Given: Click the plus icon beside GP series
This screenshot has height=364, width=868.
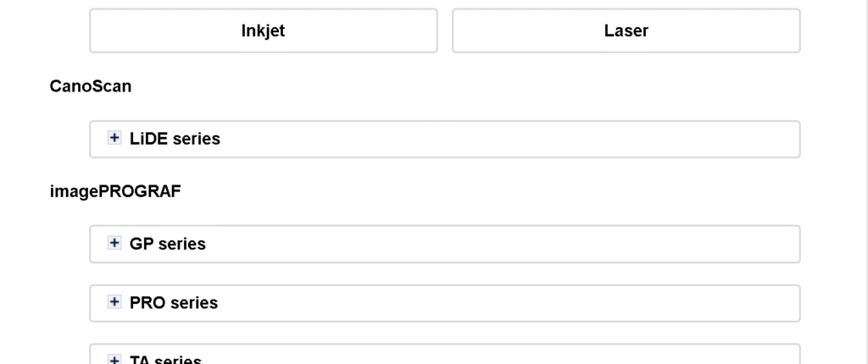Looking at the screenshot, I should pos(114,243).
